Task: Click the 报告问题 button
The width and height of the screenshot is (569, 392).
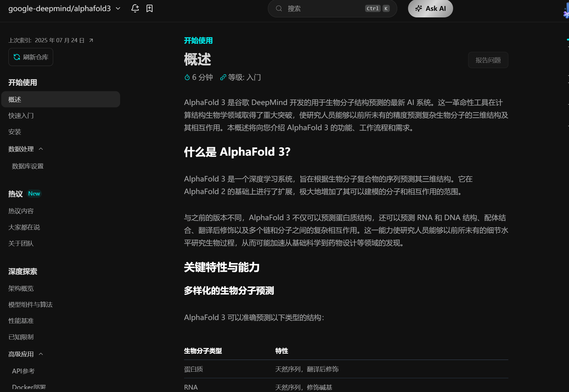Action: coord(488,60)
